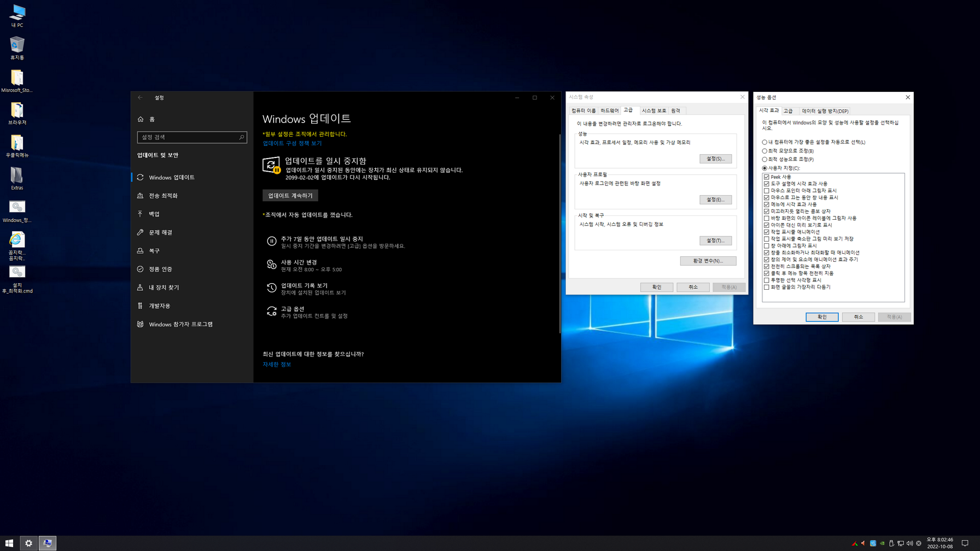Check 창 아래에 그림자 표시
This screenshot has width=980, height=551.
(767, 246)
